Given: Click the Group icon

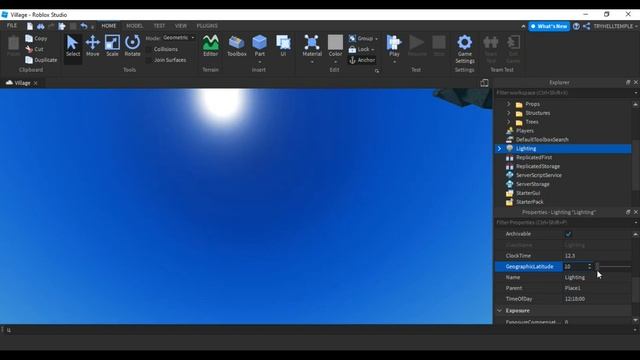Looking at the screenshot, I should 353,38.
